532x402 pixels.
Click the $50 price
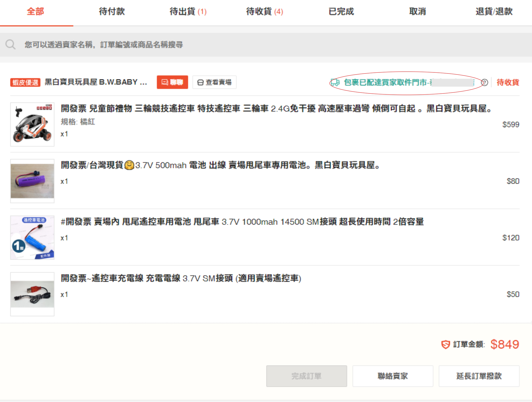coord(513,294)
